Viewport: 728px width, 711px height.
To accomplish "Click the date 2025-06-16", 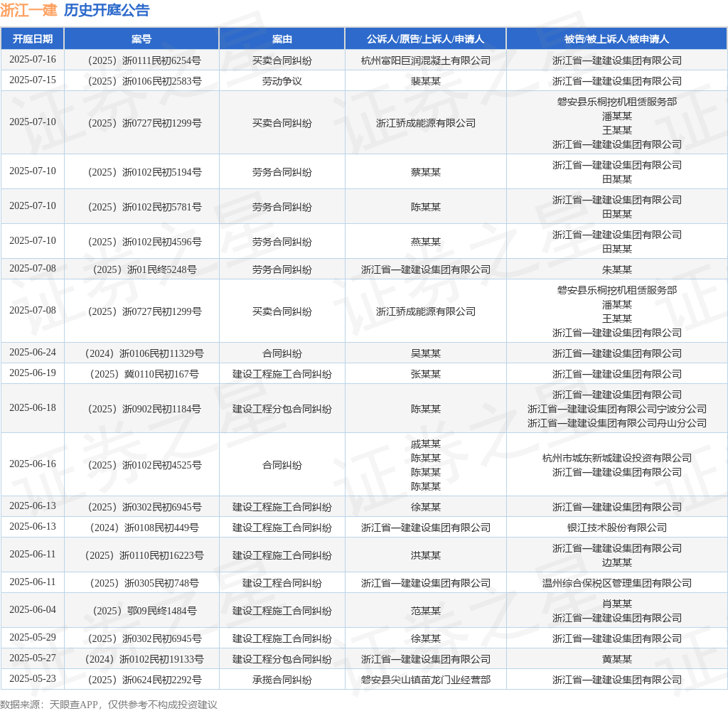I will click(x=33, y=464).
